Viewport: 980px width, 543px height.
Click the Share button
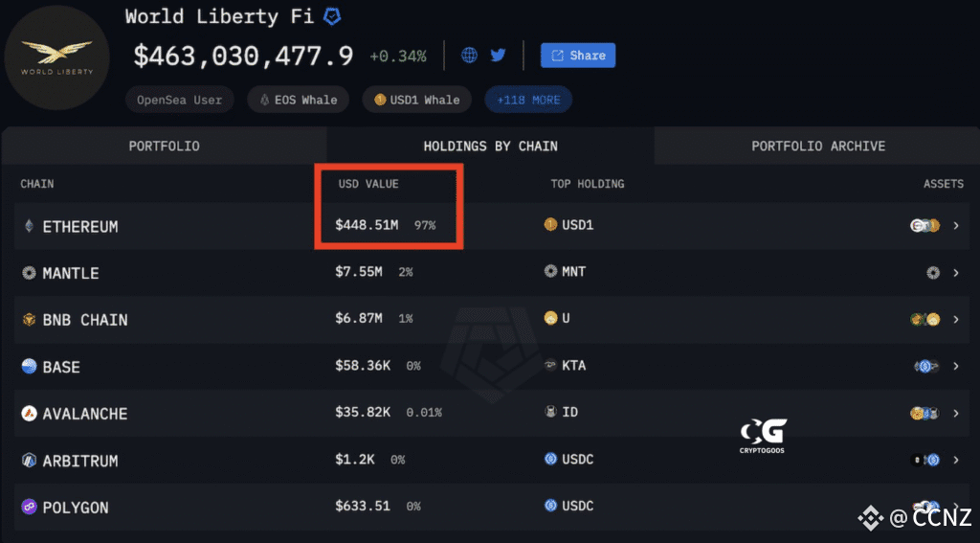(x=578, y=56)
